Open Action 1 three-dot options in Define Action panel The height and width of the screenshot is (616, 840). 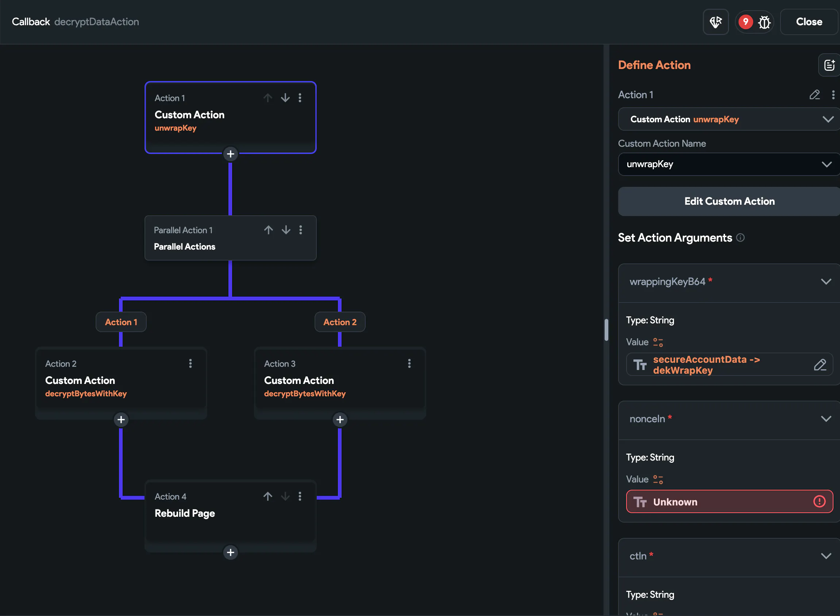pyautogui.click(x=833, y=95)
